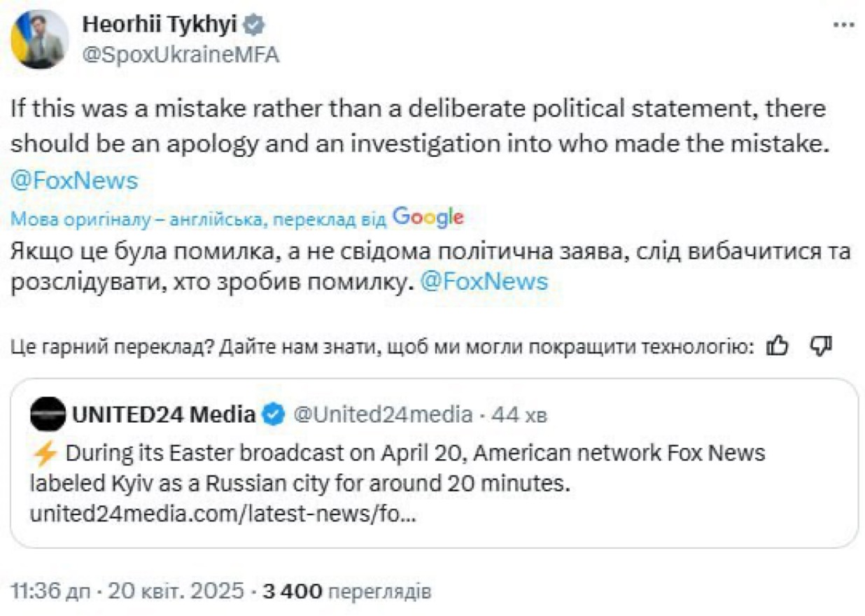This screenshot has width=865, height=616.
Task: Open the quoted post about Fox News broadcast
Action: (x=434, y=463)
